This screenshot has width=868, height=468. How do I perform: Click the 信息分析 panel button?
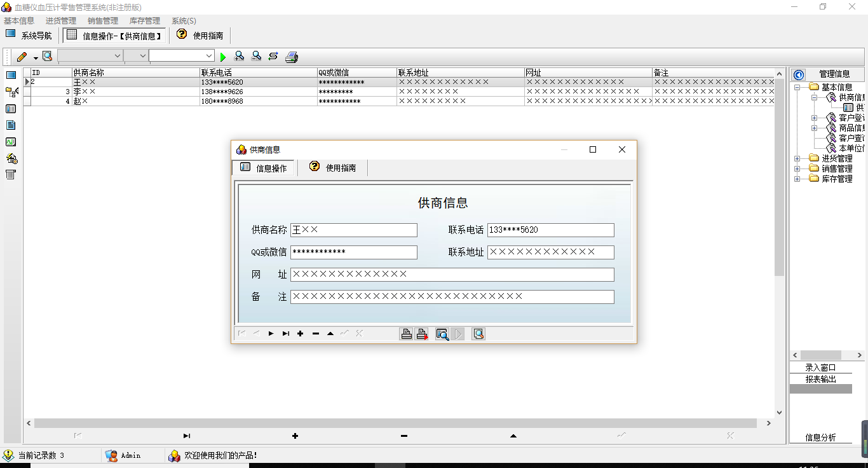821,437
